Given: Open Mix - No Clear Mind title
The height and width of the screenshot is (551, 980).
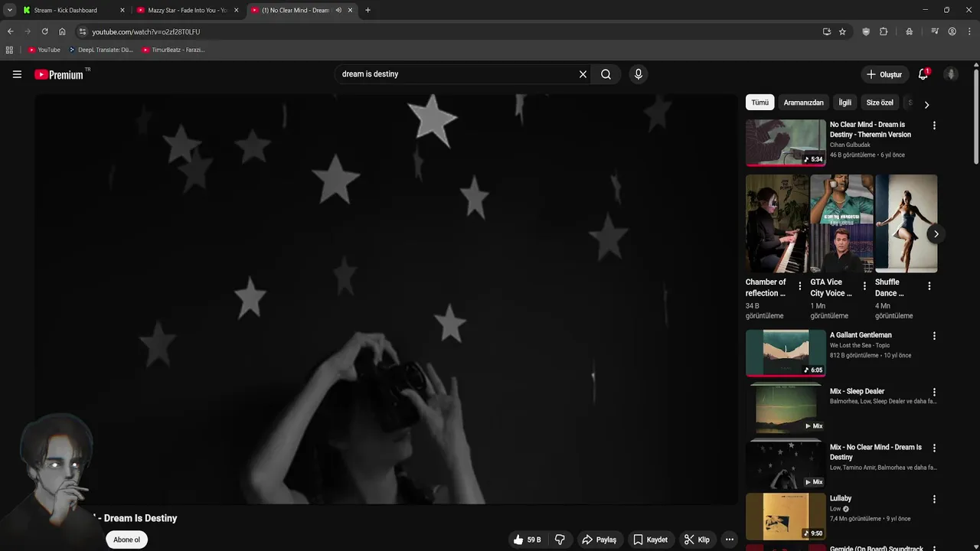Looking at the screenshot, I should [x=876, y=452].
